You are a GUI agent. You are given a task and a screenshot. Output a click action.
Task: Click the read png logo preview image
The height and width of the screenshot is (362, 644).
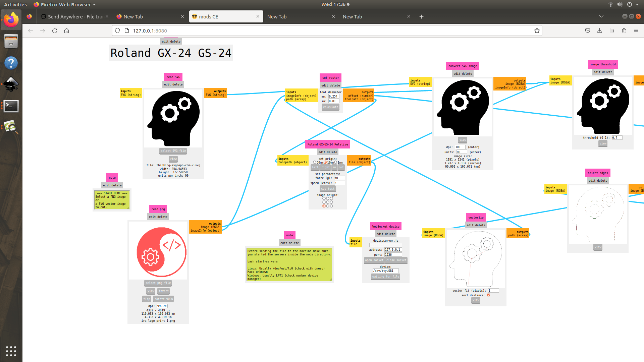(158, 250)
